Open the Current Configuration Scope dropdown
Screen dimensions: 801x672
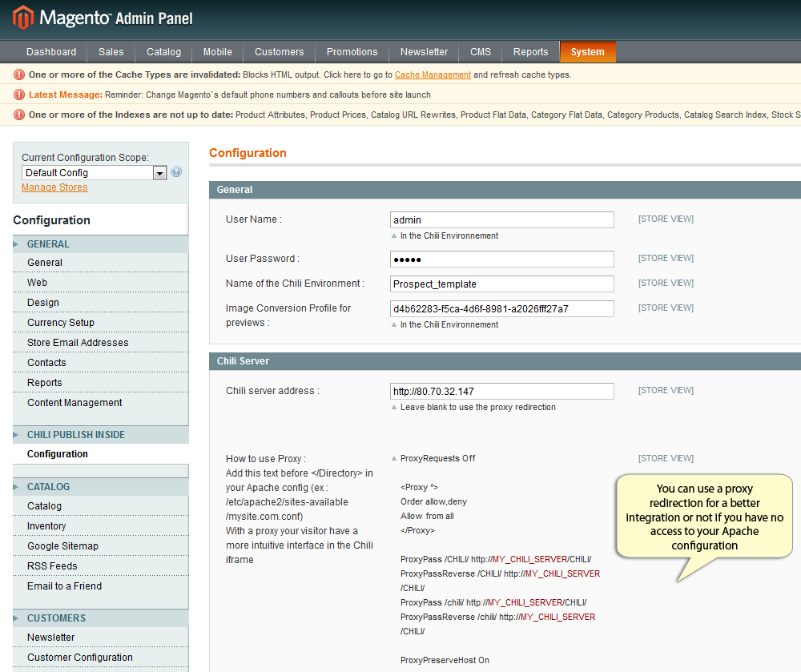tap(95, 172)
